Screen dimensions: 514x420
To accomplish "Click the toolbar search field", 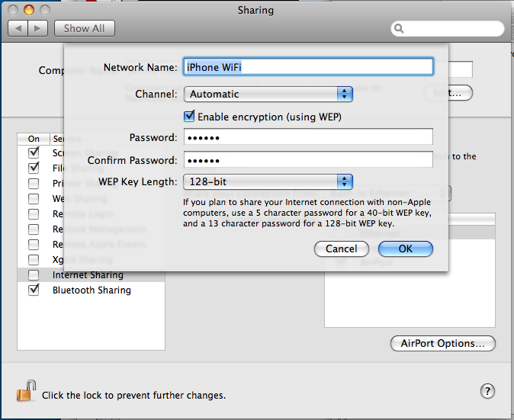I will coord(448,28).
